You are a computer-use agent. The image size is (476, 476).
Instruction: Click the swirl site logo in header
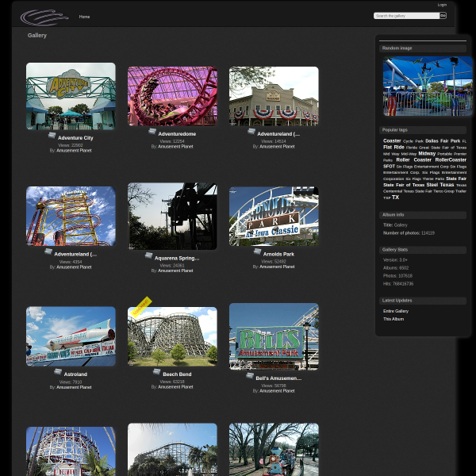point(44,17)
